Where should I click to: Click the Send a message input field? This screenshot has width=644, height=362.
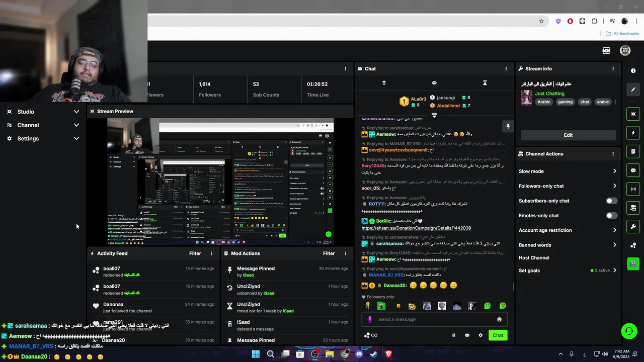tap(434, 319)
